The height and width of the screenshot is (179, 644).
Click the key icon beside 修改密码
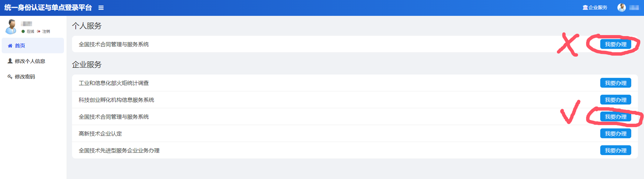point(10,76)
